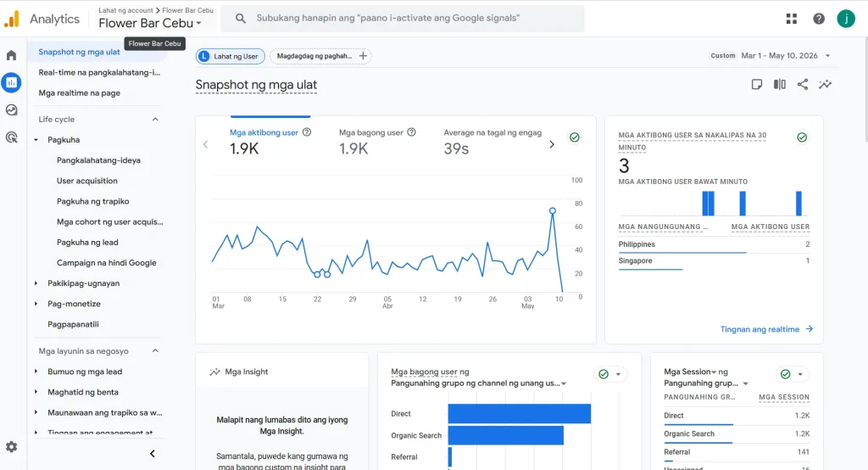Click the Organic Search bar in channel chart
This screenshot has width=868, height=470.
[505, 435]
